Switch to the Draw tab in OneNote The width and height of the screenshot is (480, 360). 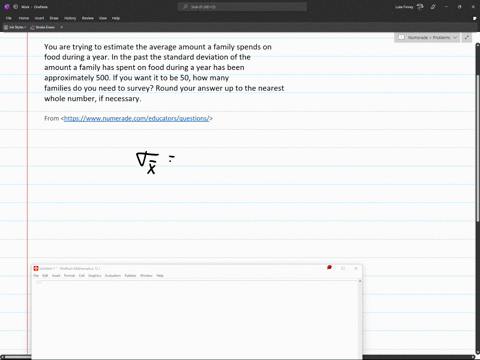click(x=54, y=18)
